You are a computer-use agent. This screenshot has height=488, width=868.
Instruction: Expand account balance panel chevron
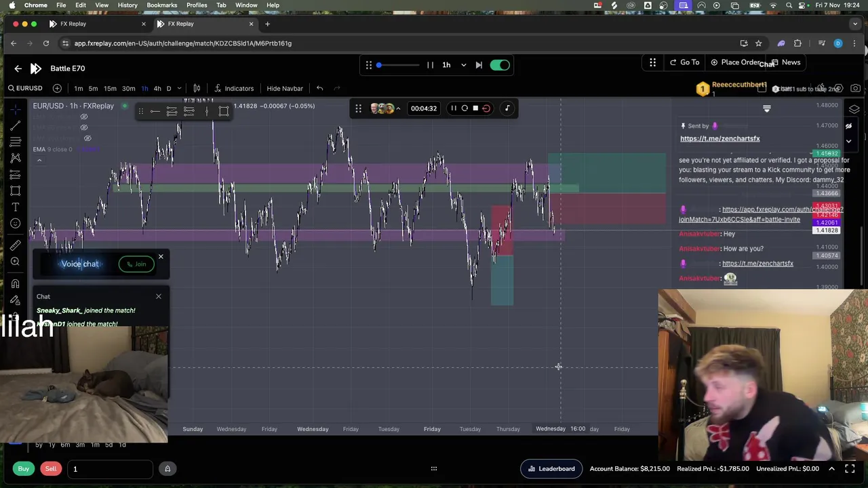tap(831, 469)
